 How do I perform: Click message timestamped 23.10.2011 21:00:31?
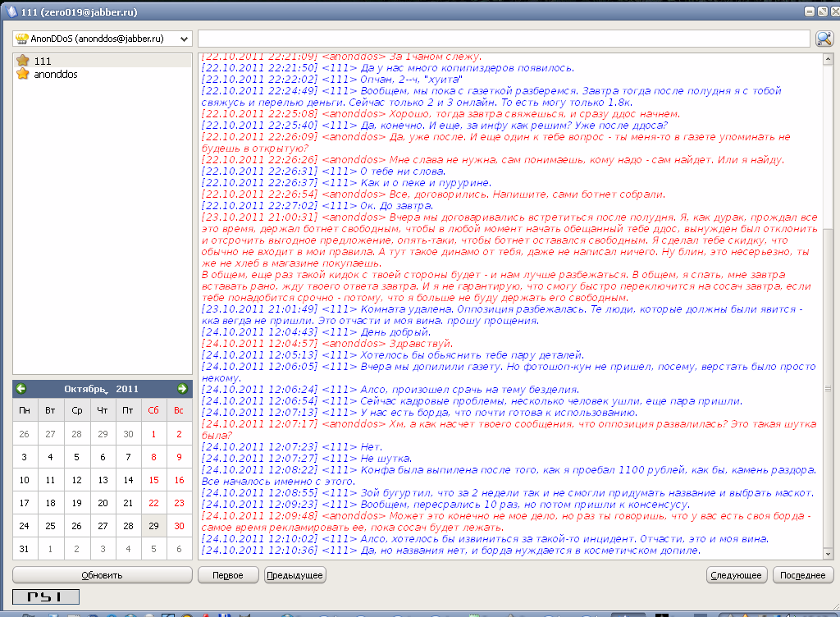[x=509, y=240]
